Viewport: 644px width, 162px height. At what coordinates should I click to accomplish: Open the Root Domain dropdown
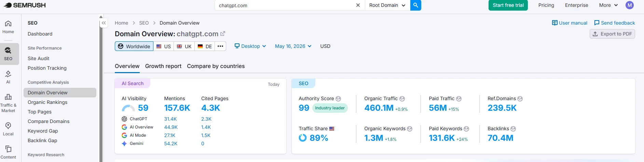[387, 5]
